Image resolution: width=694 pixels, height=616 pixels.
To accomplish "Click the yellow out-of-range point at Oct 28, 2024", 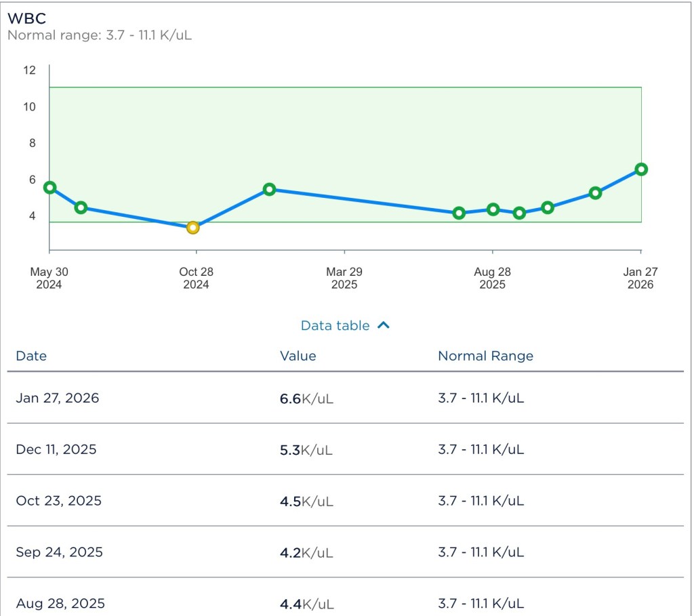I will pyautogui.click(x=192, y=228).
